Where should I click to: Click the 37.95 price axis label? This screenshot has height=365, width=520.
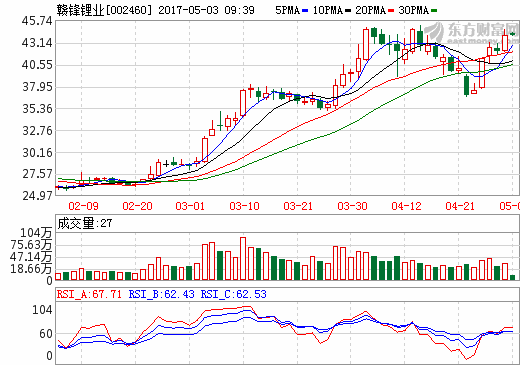pyautogui.click(x=37, y=87)
